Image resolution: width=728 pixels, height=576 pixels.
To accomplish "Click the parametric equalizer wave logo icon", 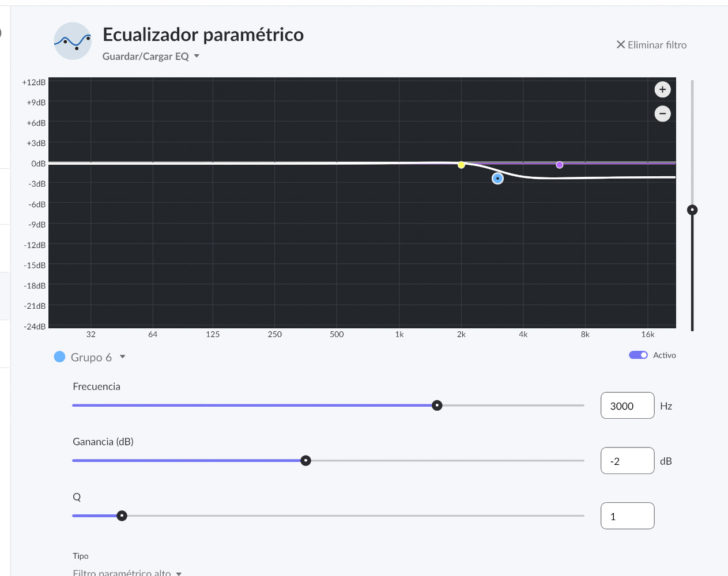I will (x=73, y=41).
